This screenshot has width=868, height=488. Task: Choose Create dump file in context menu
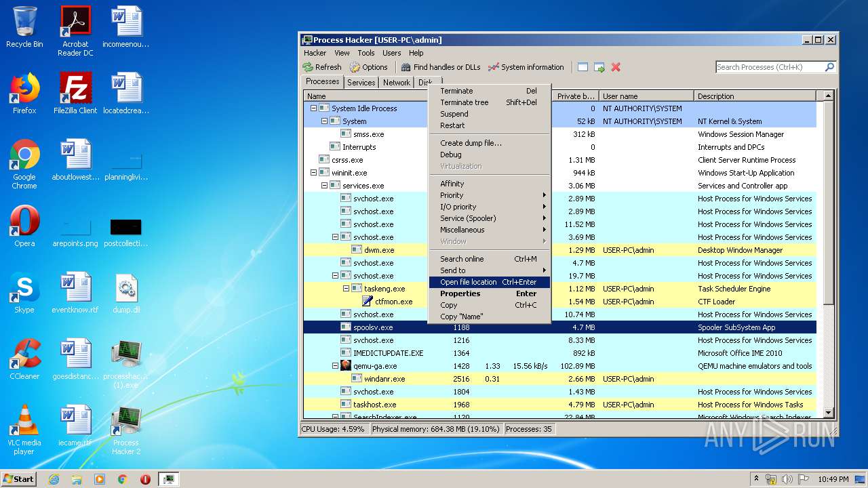tap(489, 143)
